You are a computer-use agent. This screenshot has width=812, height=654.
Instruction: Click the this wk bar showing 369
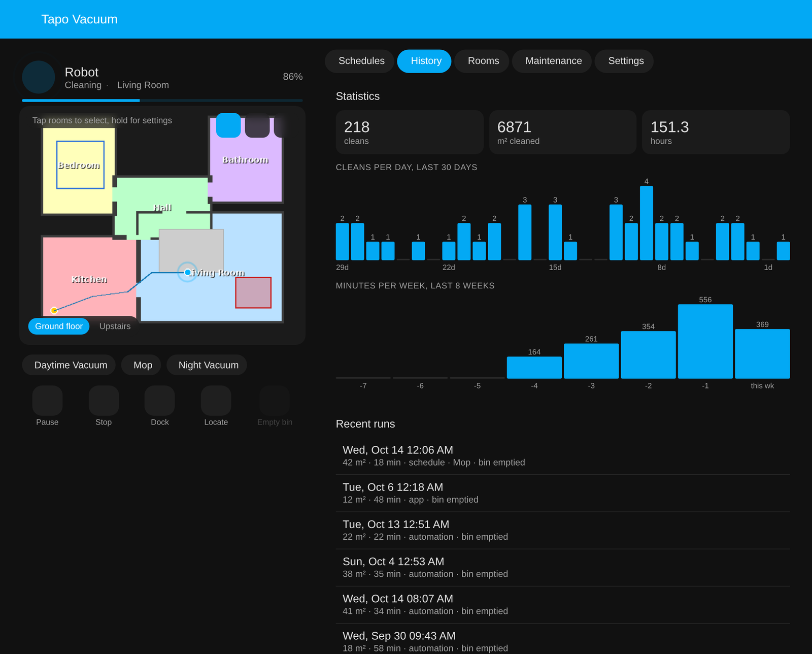(x=762, y=353)
